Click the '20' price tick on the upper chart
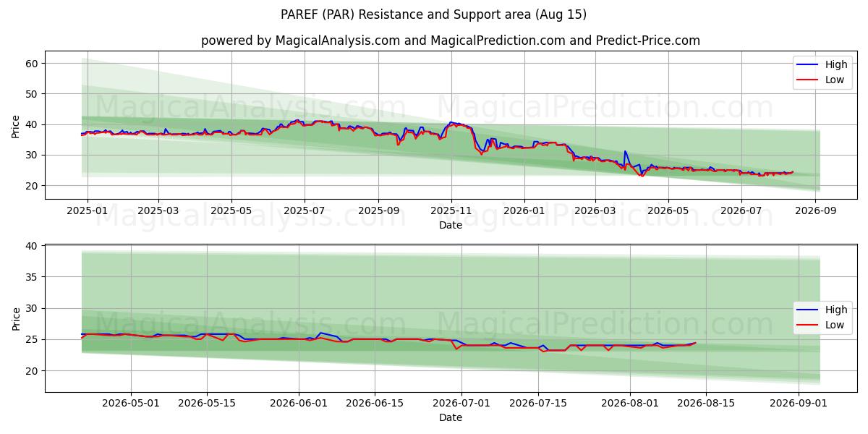 (33, 186)
